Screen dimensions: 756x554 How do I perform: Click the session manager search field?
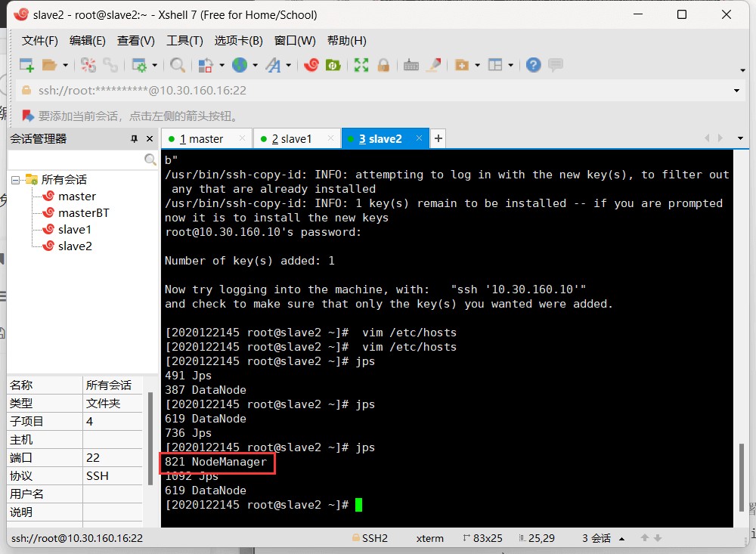(x=76, y=160)
